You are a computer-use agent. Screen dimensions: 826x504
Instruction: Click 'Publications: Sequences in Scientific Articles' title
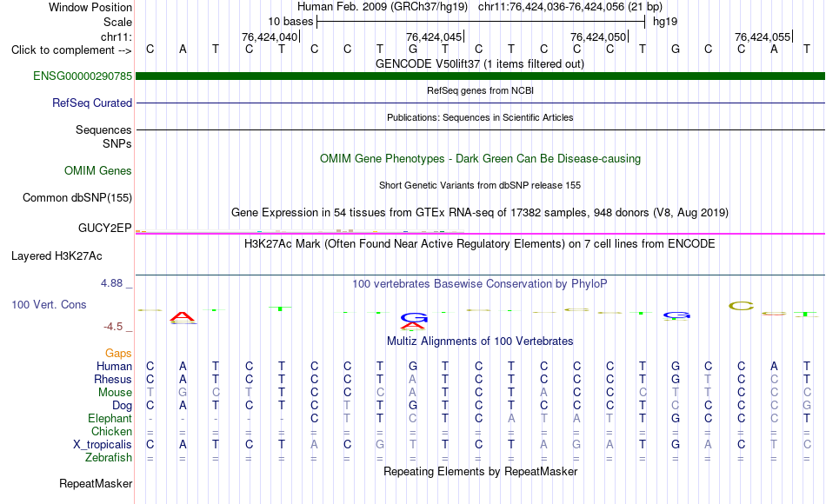(480, 117)
